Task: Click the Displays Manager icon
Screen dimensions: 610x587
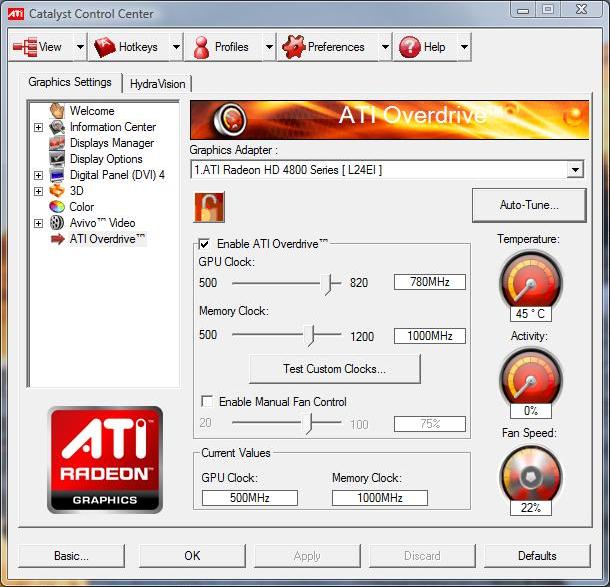Action: click(x=57, y=143)
